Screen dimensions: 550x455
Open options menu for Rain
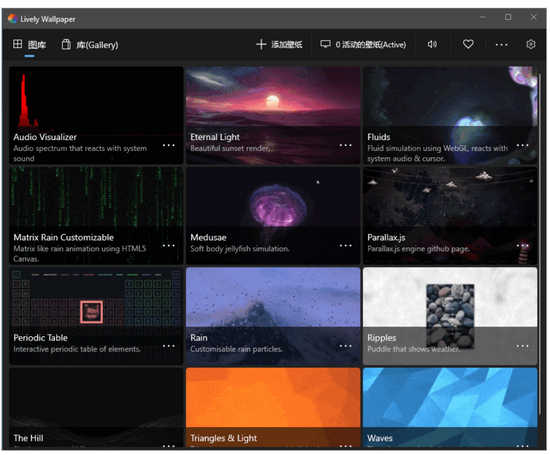[346, 346]
